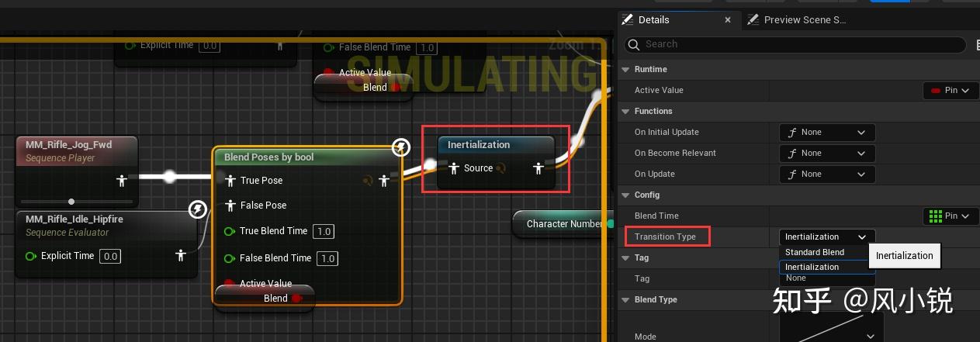Click MM_Rifle_Jog_Fwd playback progress slider
The image size is (980, 342).
click(73, 201)
